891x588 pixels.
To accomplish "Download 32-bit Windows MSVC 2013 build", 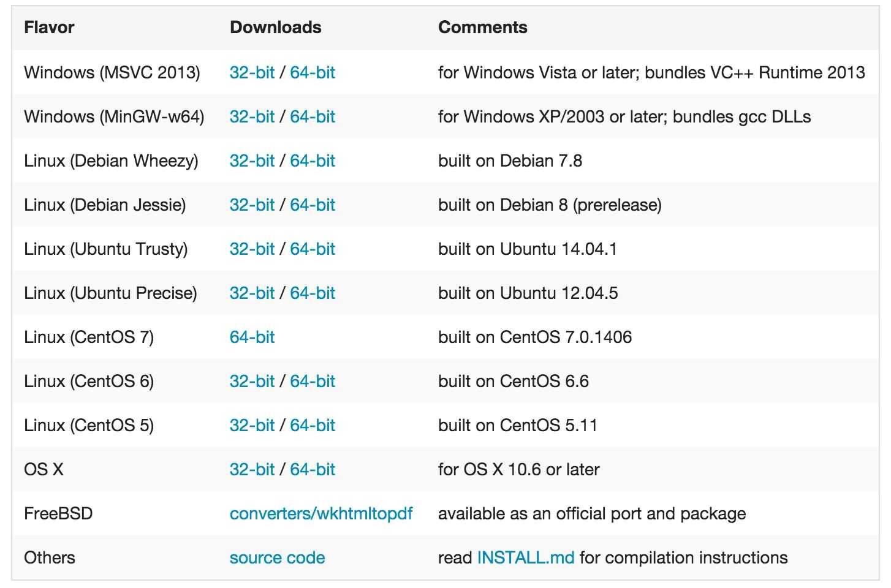I will pyautogui.click(x=252, y=72).
